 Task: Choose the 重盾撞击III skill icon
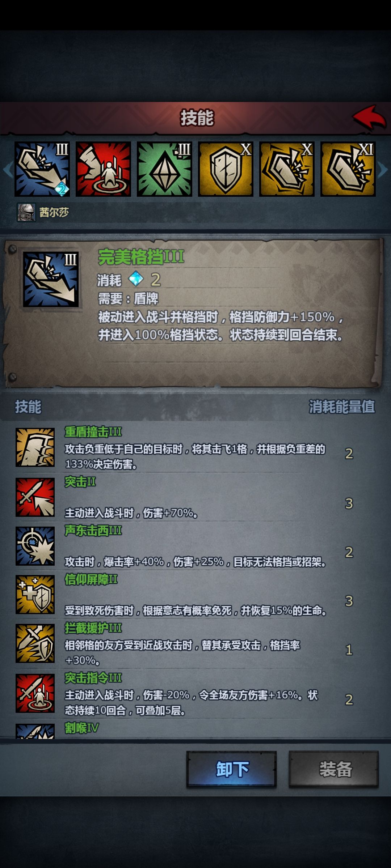[x=35, y=447]
